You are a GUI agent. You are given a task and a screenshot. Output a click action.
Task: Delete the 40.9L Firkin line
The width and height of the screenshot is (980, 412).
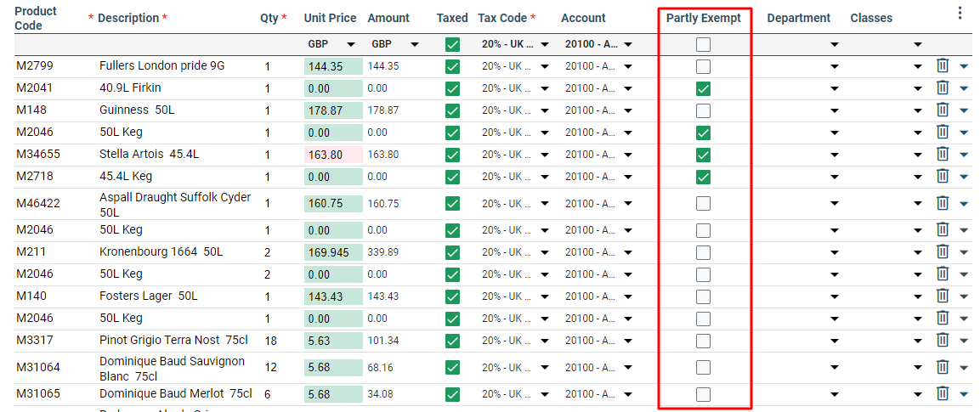(x=943, y=88)
